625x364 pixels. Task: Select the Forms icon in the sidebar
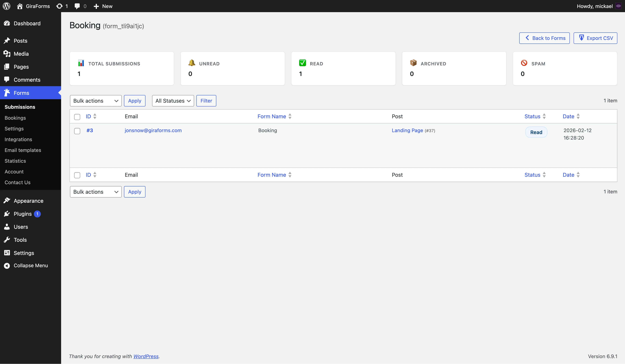click(x=7, y=93)
